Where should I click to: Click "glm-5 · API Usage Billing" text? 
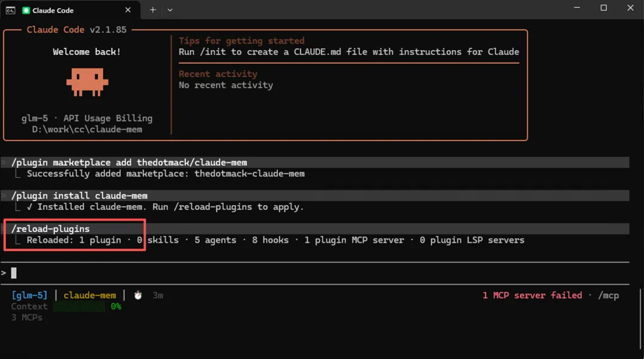pos(86,118)
